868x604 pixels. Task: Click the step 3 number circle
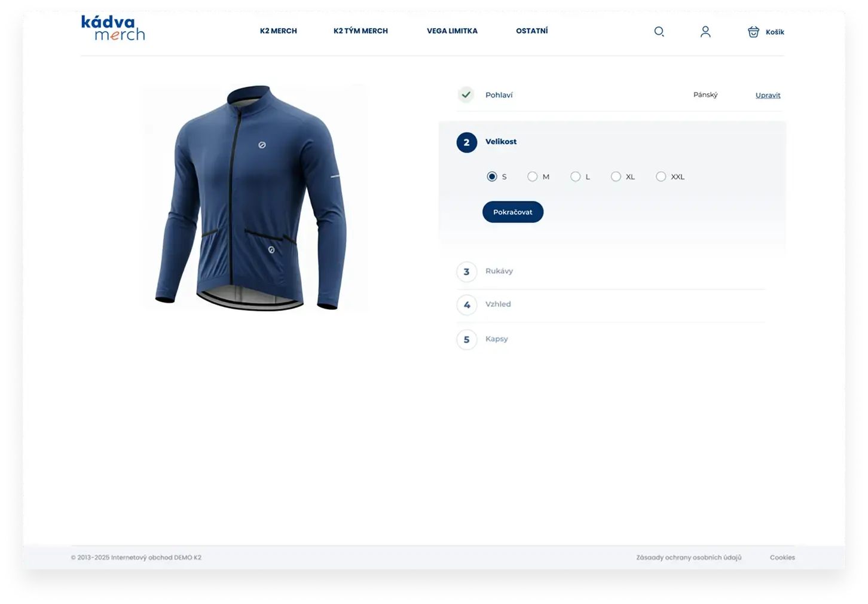tap(466, 272)
